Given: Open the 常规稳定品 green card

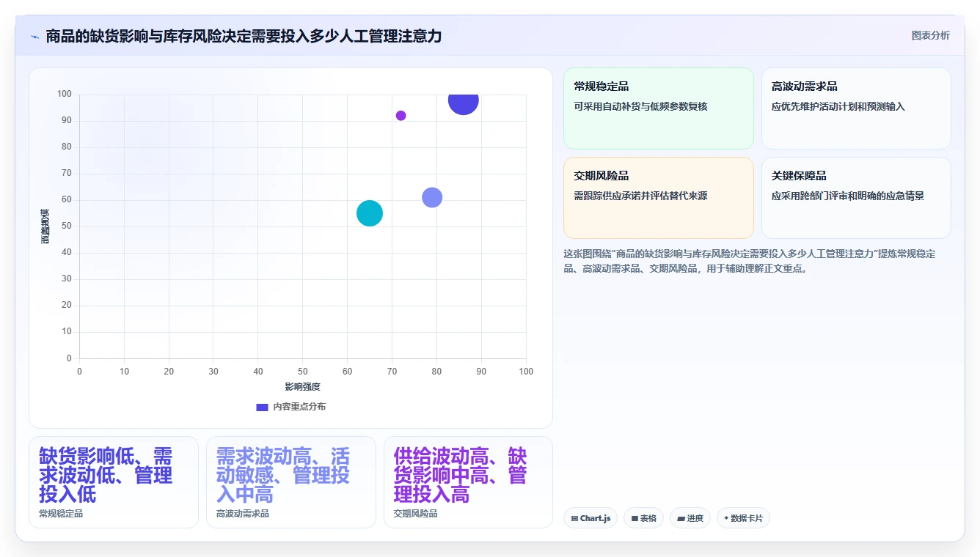Looking at the screenshot, I should click(x=658, y=108).
